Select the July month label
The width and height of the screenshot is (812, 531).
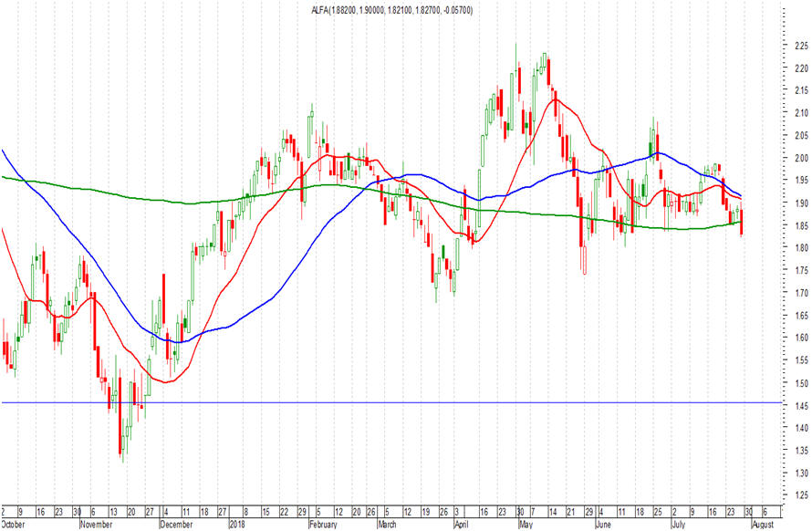click(679, 525)
